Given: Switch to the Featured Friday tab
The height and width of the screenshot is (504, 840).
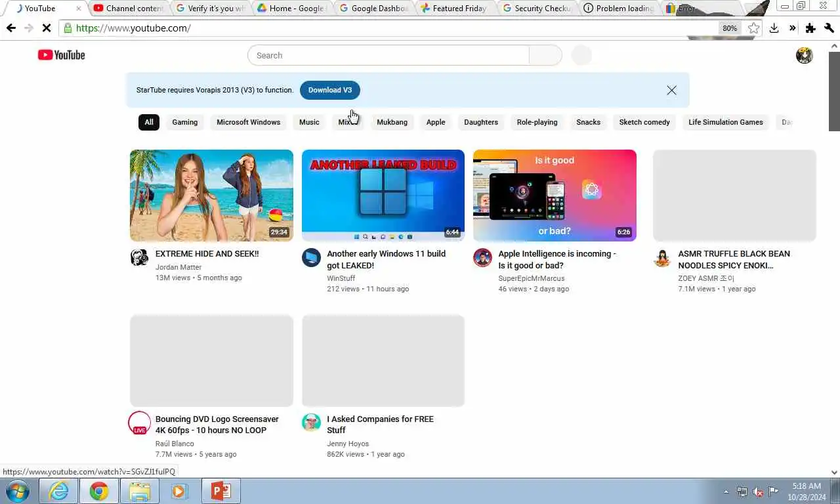Looking at the screenshot, I should (455, 9).
